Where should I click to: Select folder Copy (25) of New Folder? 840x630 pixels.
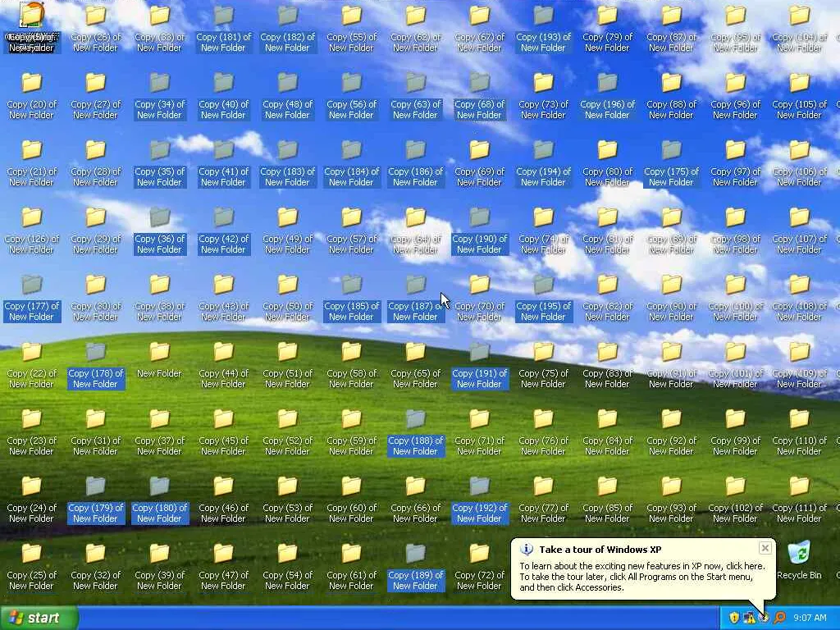coord(31,567)
